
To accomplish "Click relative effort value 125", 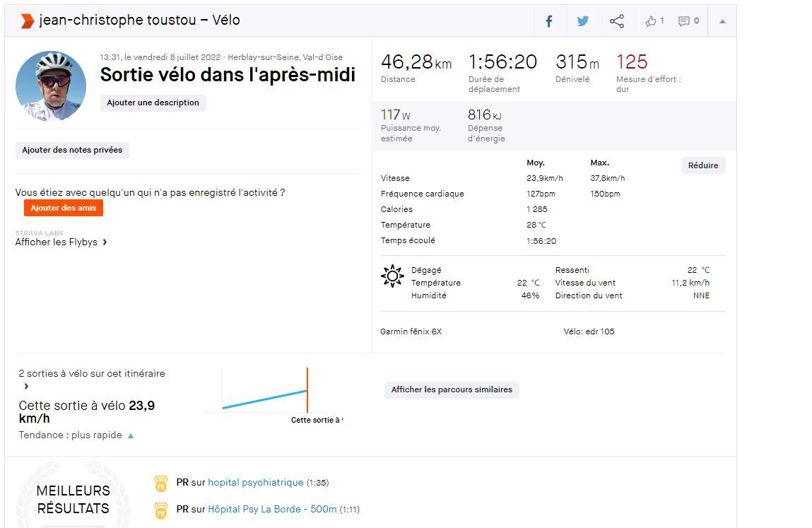I will pyautogui.click(x=632, y=62).
